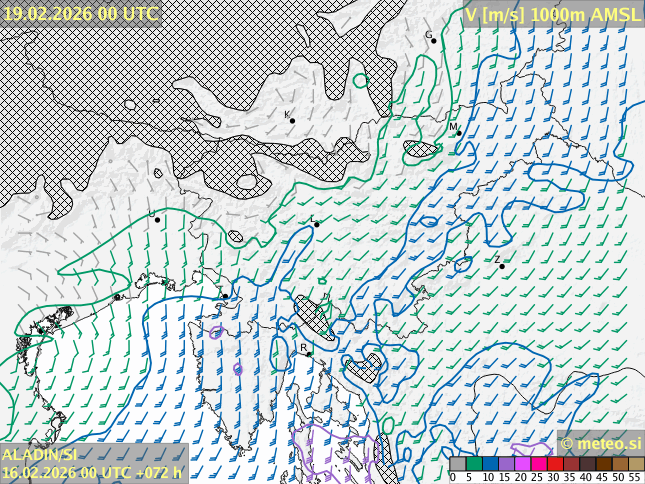Choose the dark brown 45 m/s legend swatch
Screen dimensions: 645x484
[x=603, y=464]
